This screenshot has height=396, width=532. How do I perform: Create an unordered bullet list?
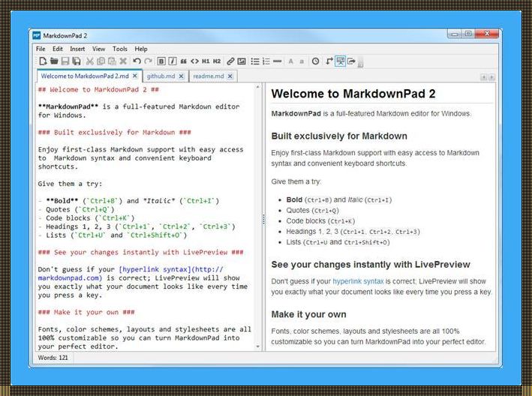(x=255, y=61)
